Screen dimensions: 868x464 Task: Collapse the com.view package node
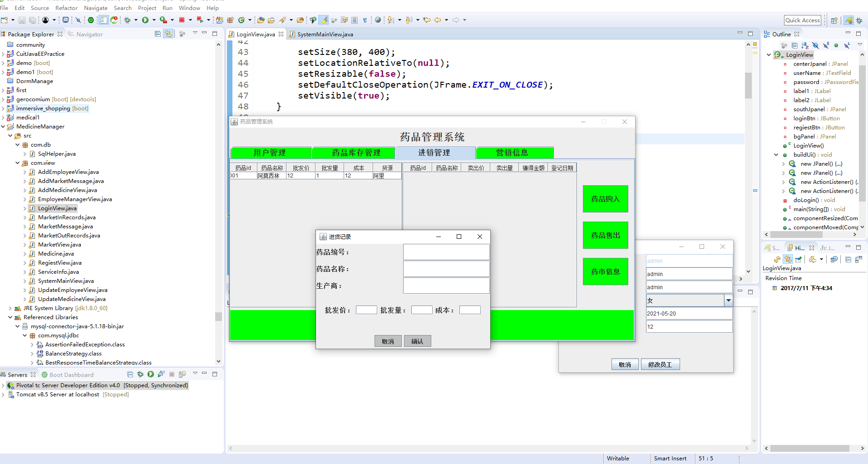17,163
